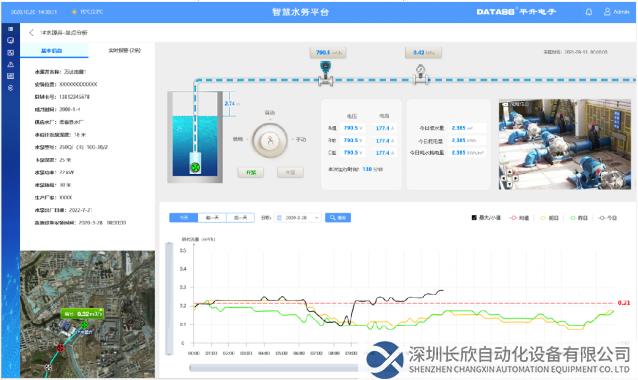Open the notification bell
Image resolution: width=638 pixels, height=380 pixels.
[589, 12]
